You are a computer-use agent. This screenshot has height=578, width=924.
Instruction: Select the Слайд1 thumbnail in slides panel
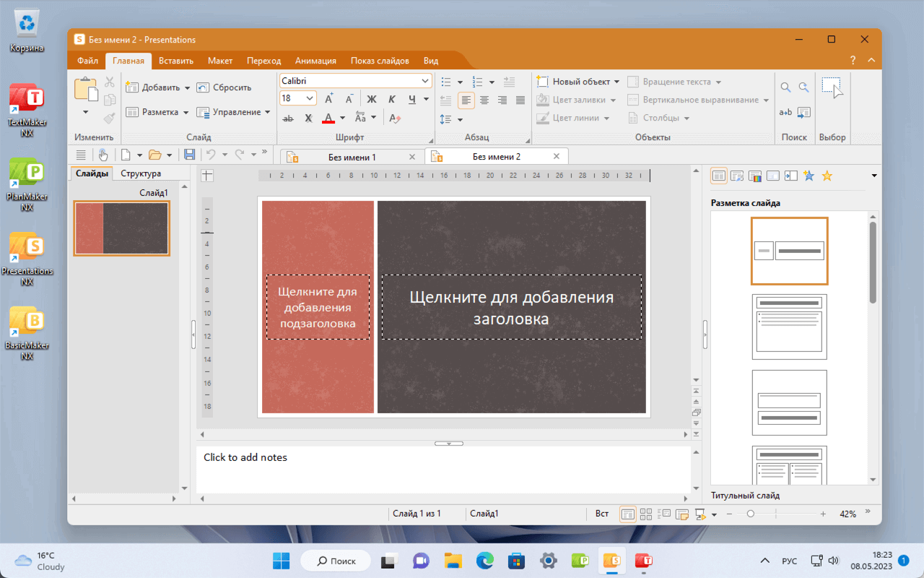point(122,228)
